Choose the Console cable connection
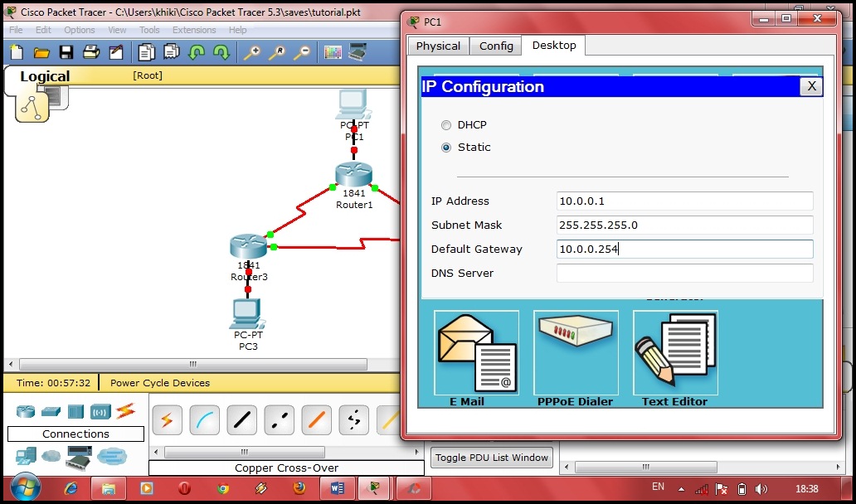Image resolution: width=856 pixels, height=504 pixels. pyautogui.click(x=204, y=420)
